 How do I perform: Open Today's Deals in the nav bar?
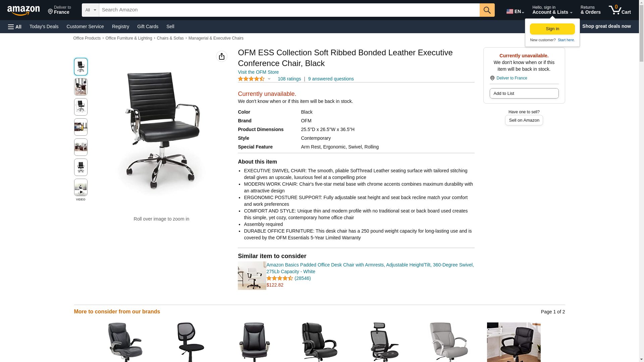(x=44, y=26)
